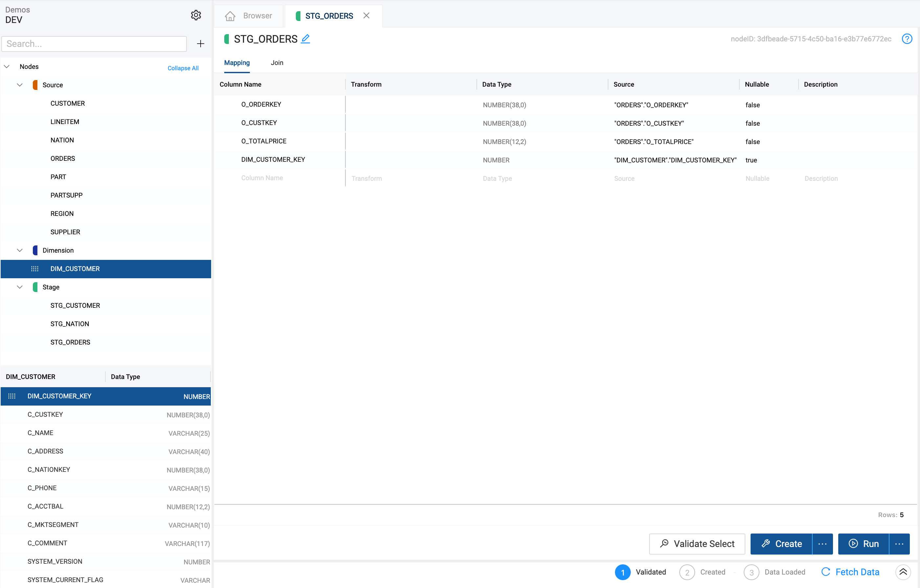Select the SUPPLIER source node

pos(65,232)
